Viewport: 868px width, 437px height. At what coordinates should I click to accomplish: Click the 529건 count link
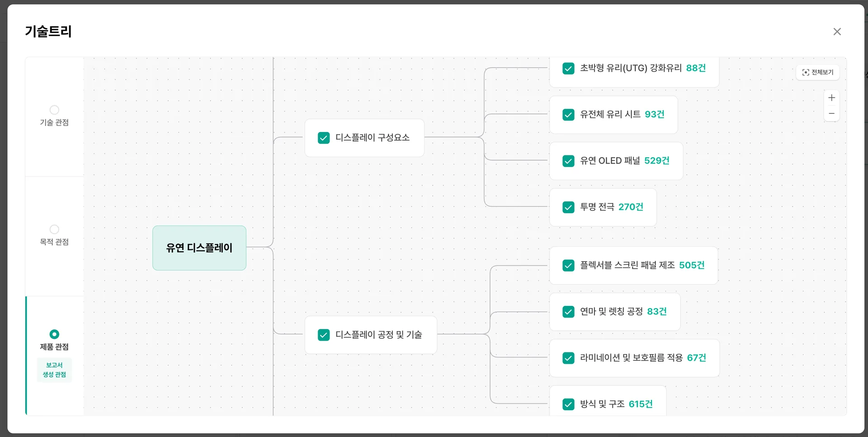(656, 161)
